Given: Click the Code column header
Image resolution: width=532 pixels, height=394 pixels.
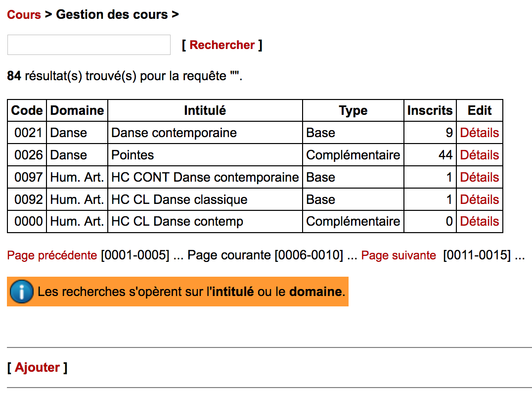Looking at the screenshot, I should (x=27, y=110).
